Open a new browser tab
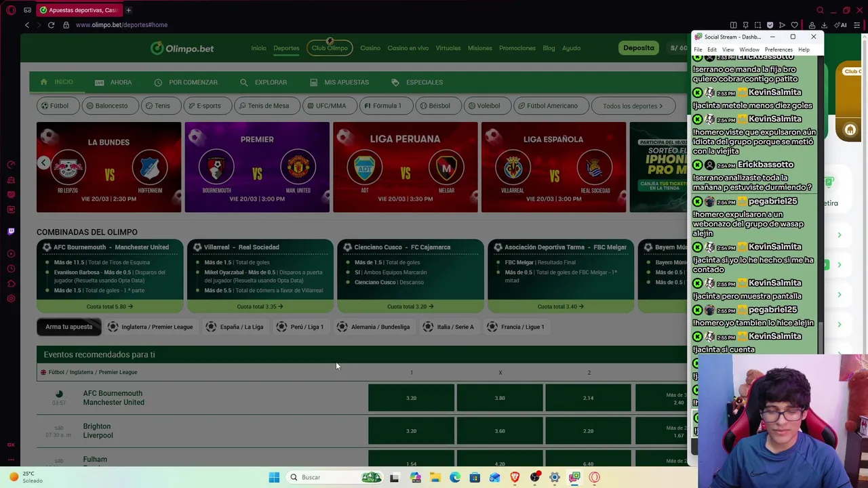The height and width of the screenshot is (488, 868). tap(128, 10)
